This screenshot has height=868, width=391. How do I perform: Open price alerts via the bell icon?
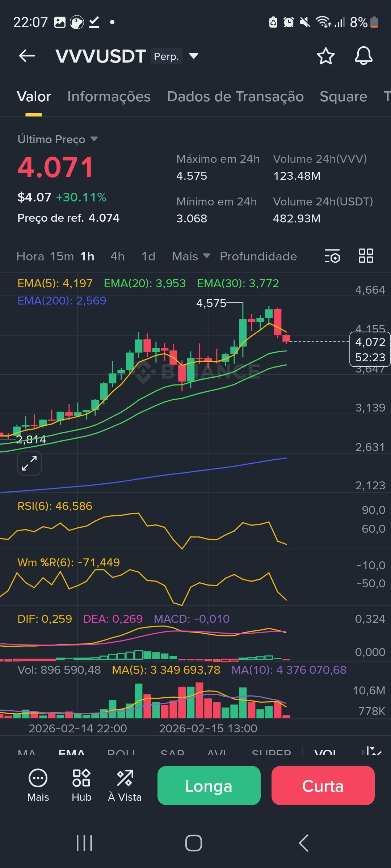pos(363,56)
